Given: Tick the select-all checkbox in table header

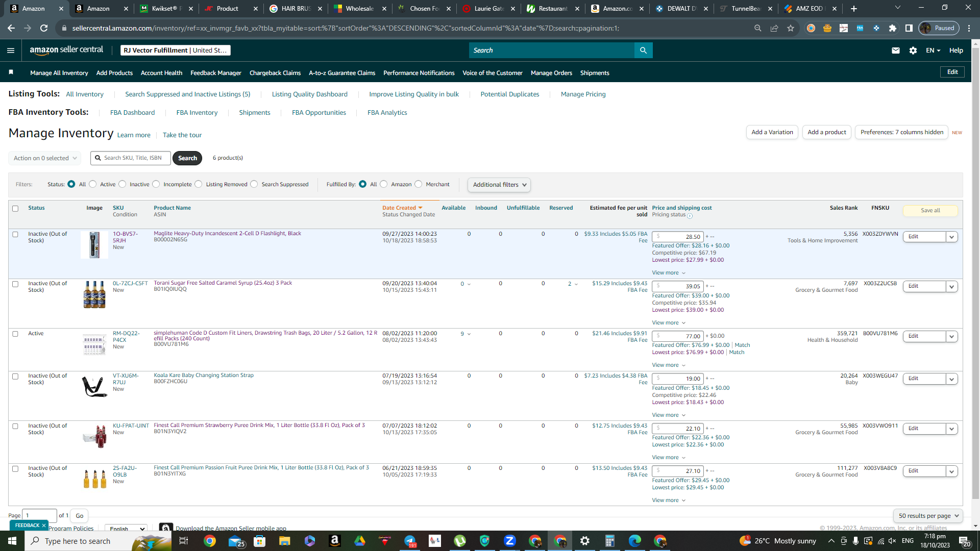Looking at the screenshot, I should pos(15,208).
